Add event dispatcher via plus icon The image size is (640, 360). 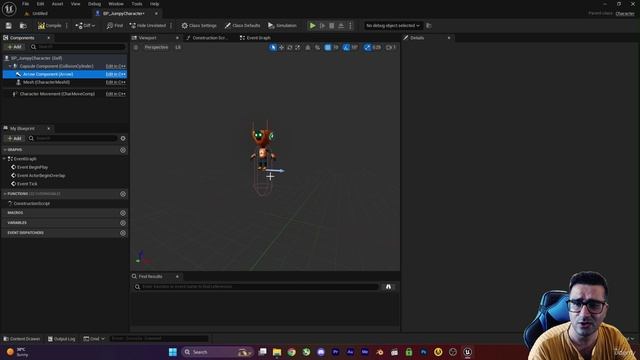[x=123, y=233]
